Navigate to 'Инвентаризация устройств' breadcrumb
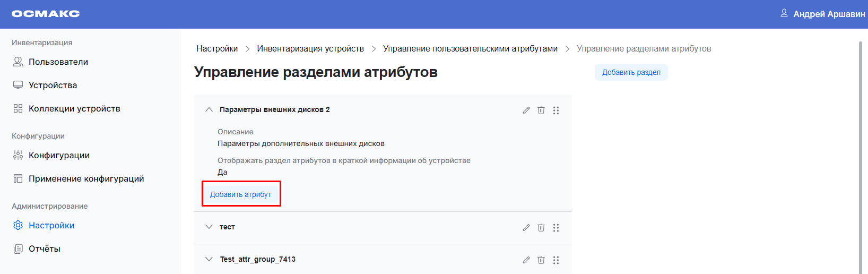Viewport: 868px width, 274px height. coord(310,49)
